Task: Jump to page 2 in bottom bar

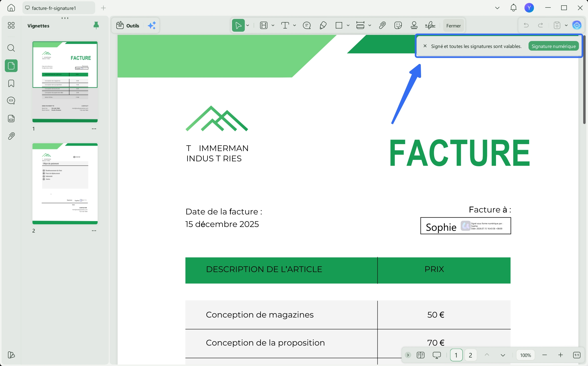Action: (470, 355)
